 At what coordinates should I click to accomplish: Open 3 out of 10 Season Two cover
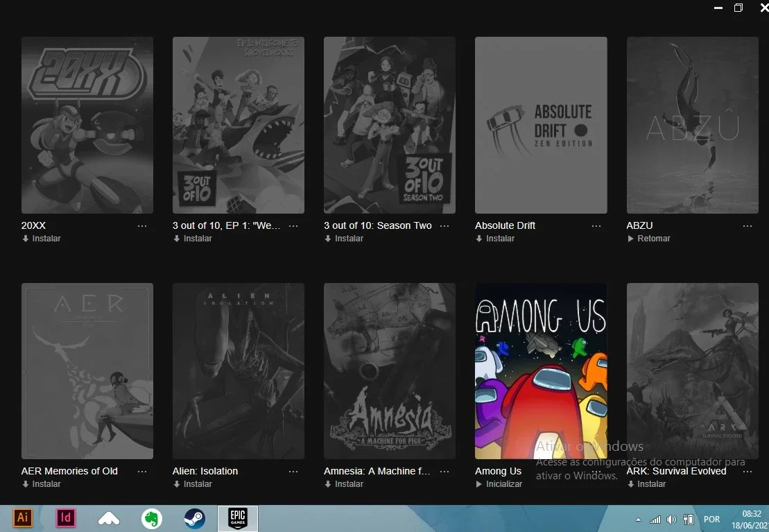click(x=390, y=125)
